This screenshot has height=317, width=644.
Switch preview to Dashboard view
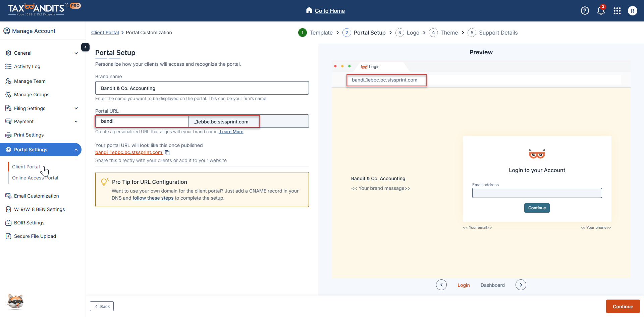(492, 285)
